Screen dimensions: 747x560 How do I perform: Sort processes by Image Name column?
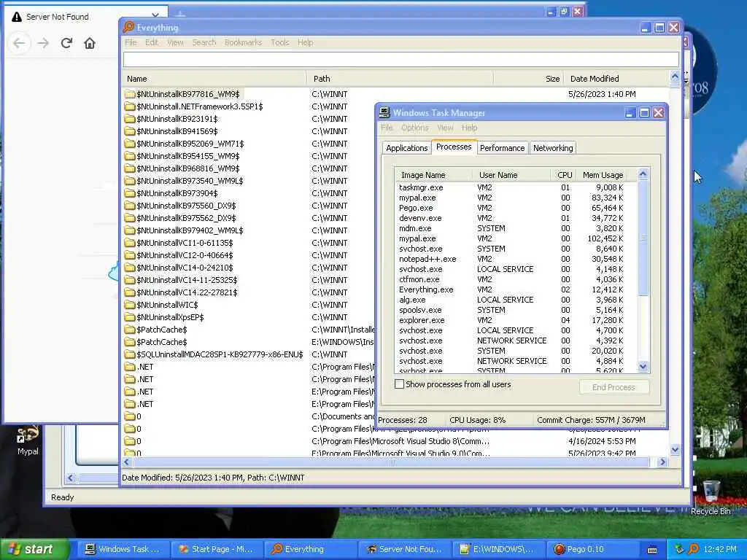coord(433,175)
